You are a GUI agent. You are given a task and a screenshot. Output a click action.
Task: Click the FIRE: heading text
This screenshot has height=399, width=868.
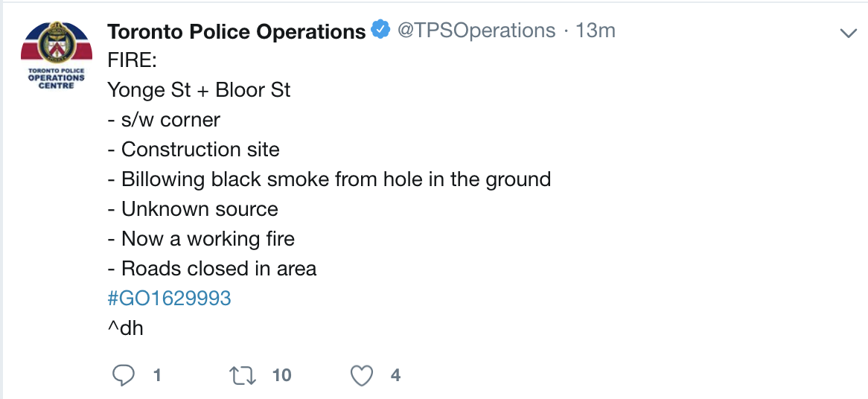coord(133,60)
